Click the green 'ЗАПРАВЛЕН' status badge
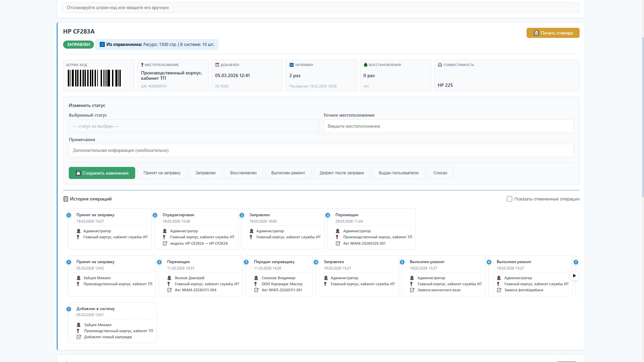644x362 pixels. pos(78,44)
